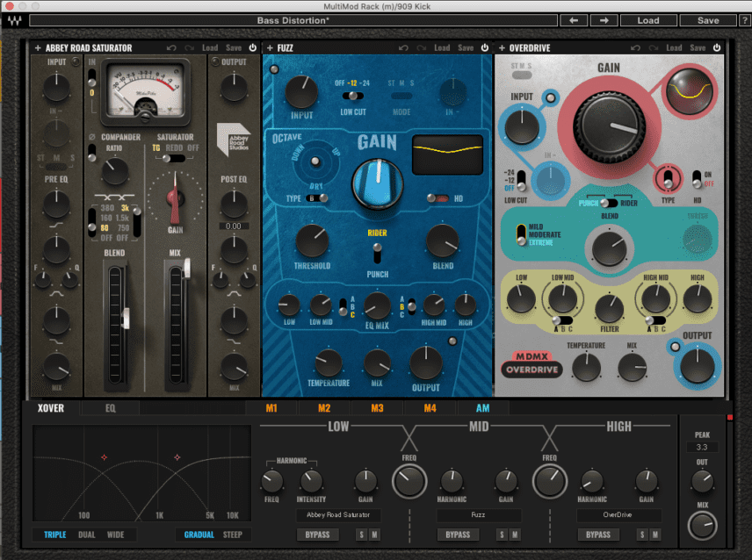Power off the Overdrive module
752x560 pixels.
click(x=717, y=47)
